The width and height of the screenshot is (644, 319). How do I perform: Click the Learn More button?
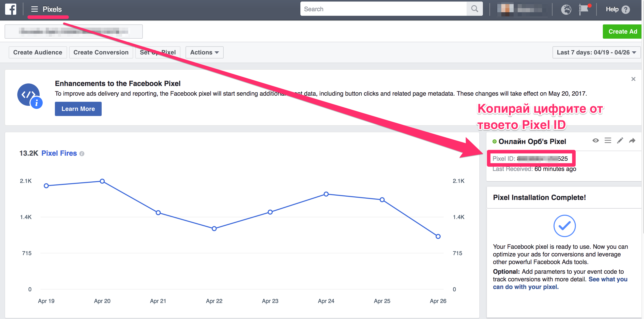tap(78, 109)
